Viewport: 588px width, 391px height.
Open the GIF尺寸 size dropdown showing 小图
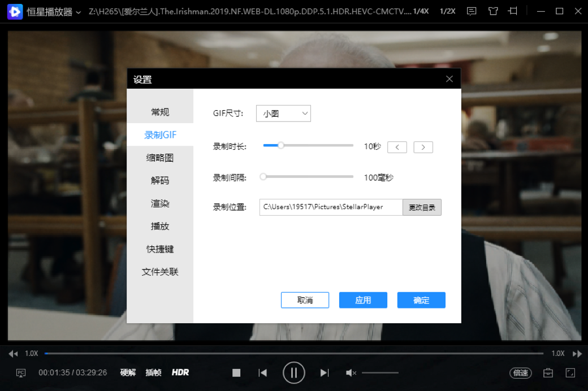pyautogui.click(x=283, y=113)
